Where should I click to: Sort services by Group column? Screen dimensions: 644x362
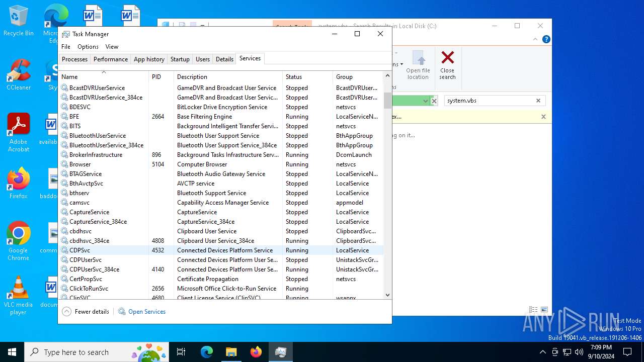point(358,77)
